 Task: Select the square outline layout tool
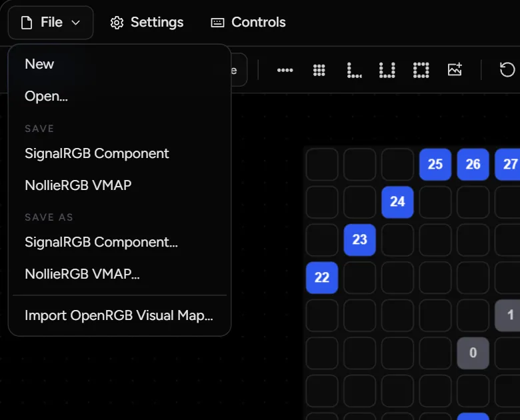[421, 70]
